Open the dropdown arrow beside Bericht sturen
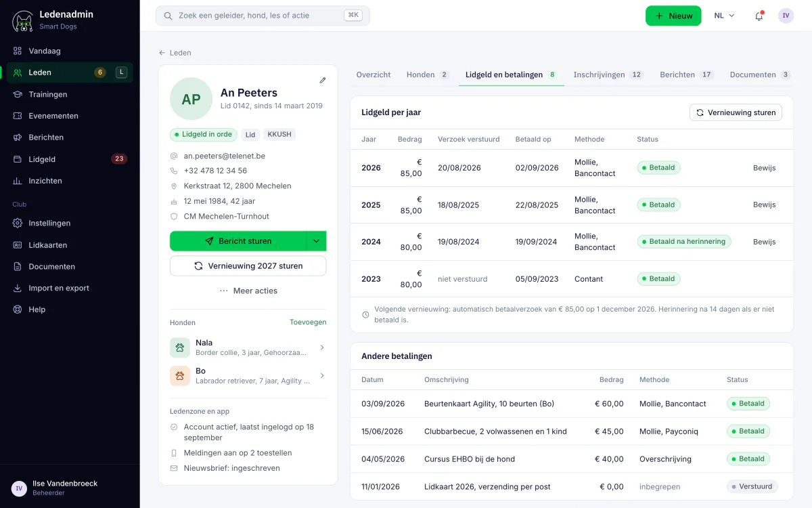This screenshot has height=508, width=812. pyautogui.click(x=316, y=241)
